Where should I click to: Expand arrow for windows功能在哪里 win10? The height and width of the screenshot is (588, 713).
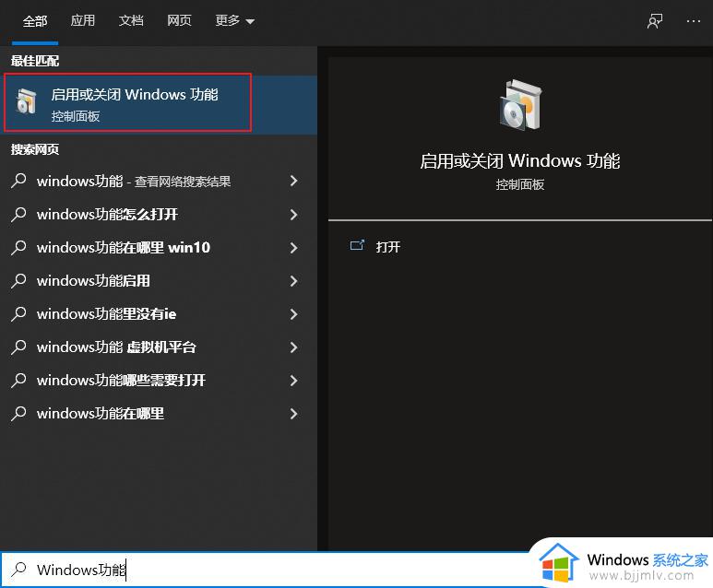(x=293, y=247)
